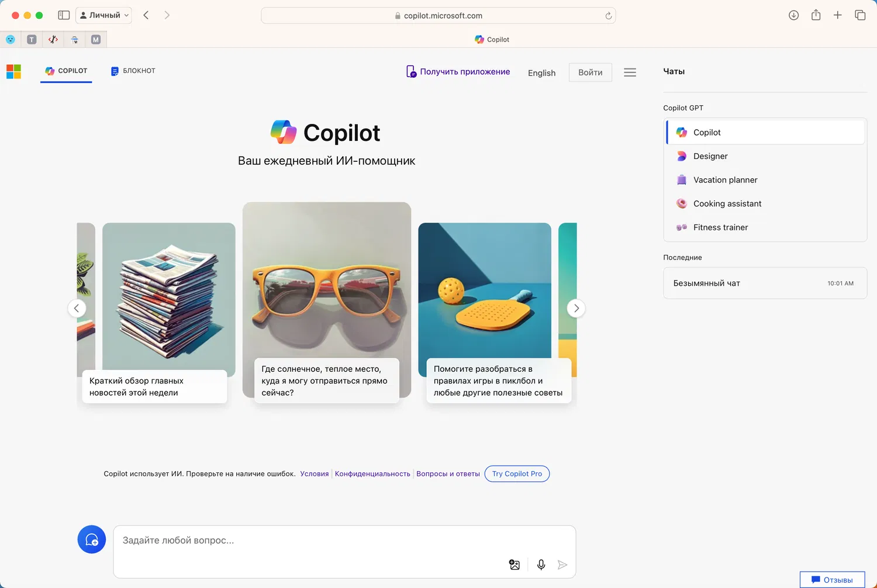
Task: Click the Copilot GPT section label
Action: pos(683,108)
